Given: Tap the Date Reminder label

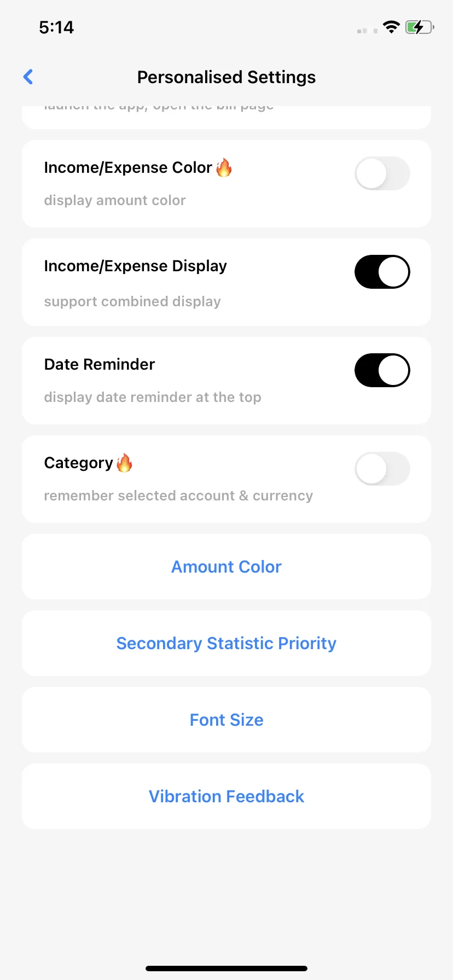Looking at the screenshot, I should tap(100, 364).
